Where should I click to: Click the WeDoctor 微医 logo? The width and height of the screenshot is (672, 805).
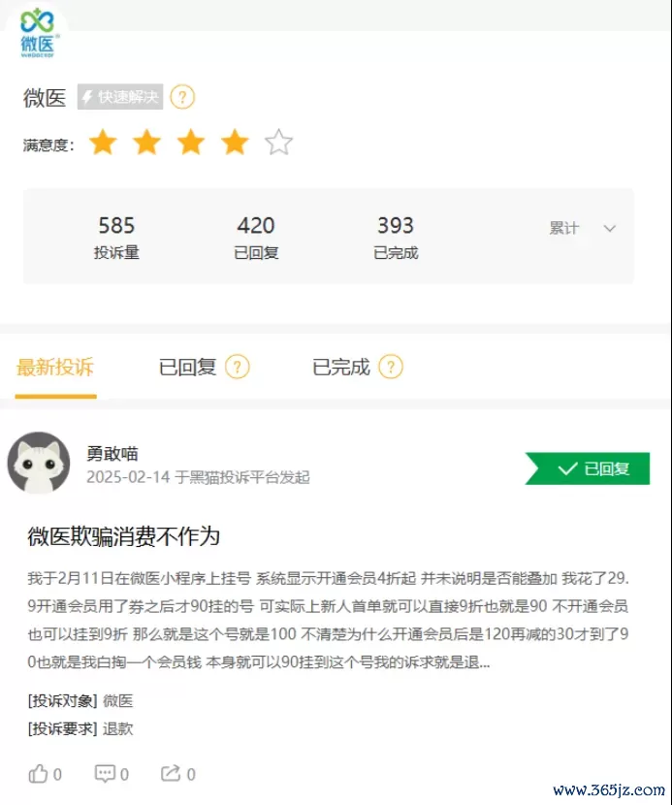click(x=37, y=33)
